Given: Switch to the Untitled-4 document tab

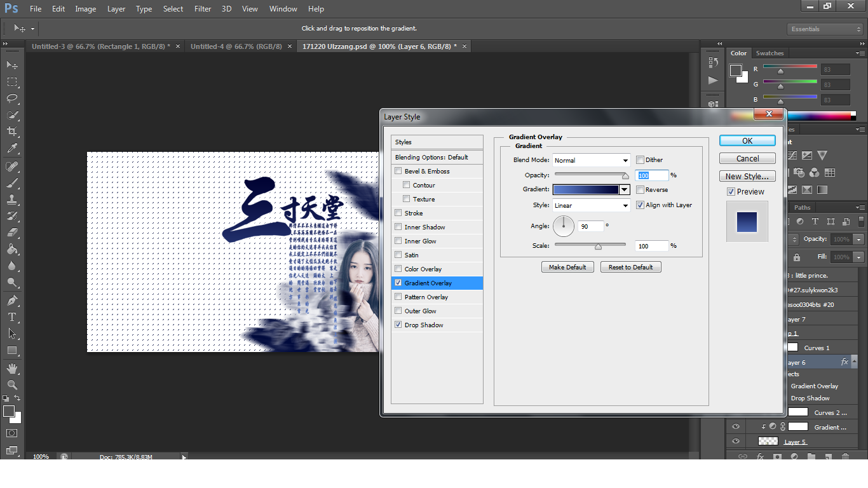Looking at the screenshot, I should (x=236, y=46).
